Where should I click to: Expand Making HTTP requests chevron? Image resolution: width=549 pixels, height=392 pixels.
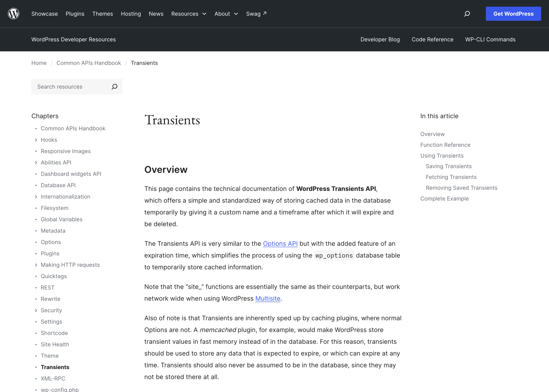(36, 265)
